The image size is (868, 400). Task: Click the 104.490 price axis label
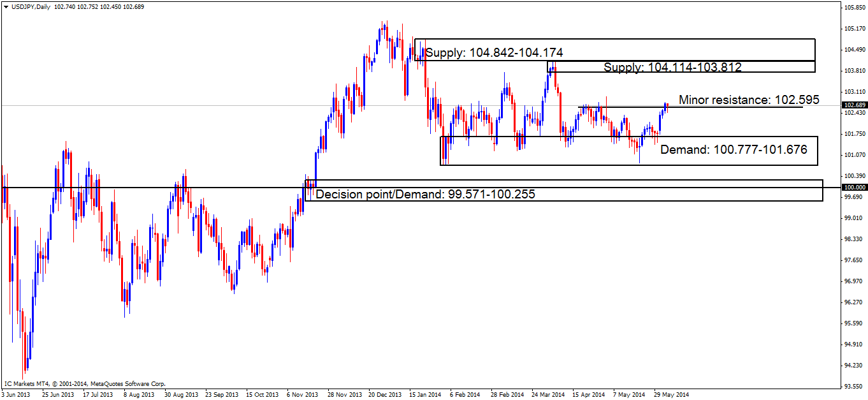point(853,50)
